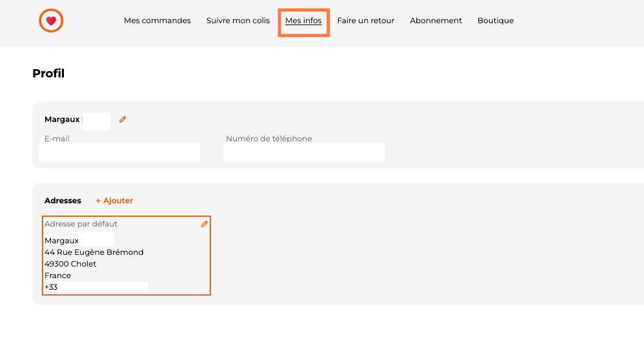Click the Numéro de téléphone value field
Screen dimensions: 644x344
click(x=303, y=153)
